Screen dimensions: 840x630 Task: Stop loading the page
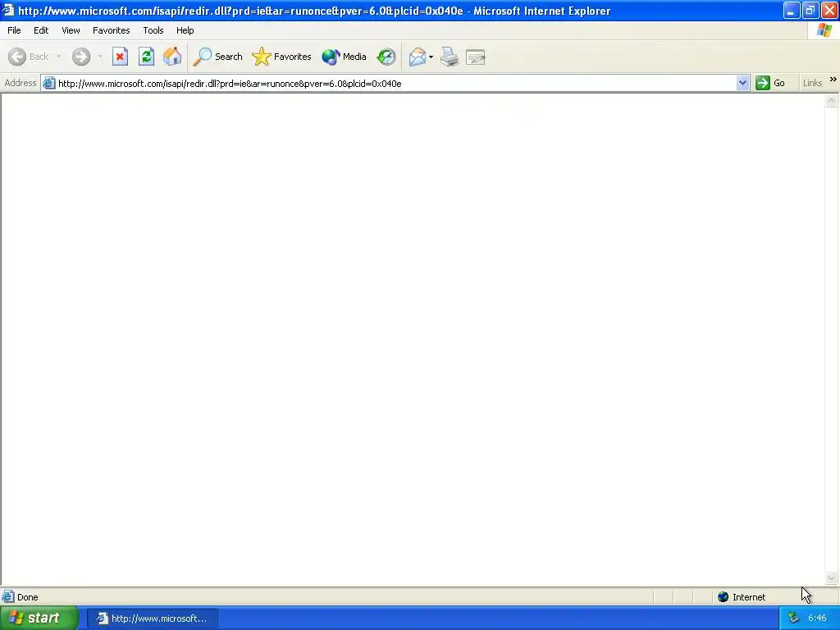click(x=120, y=57)
